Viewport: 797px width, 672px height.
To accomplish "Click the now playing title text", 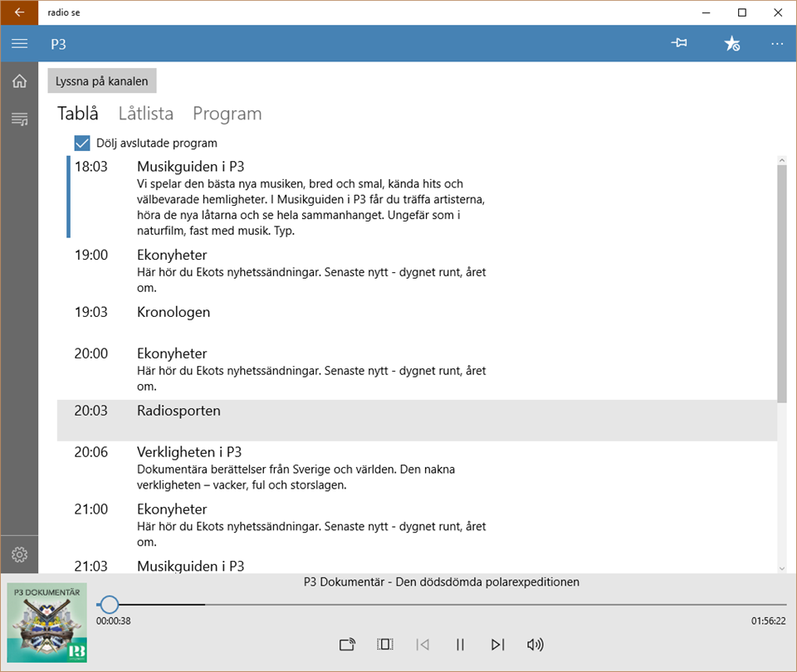I will [x=441, y=582].
